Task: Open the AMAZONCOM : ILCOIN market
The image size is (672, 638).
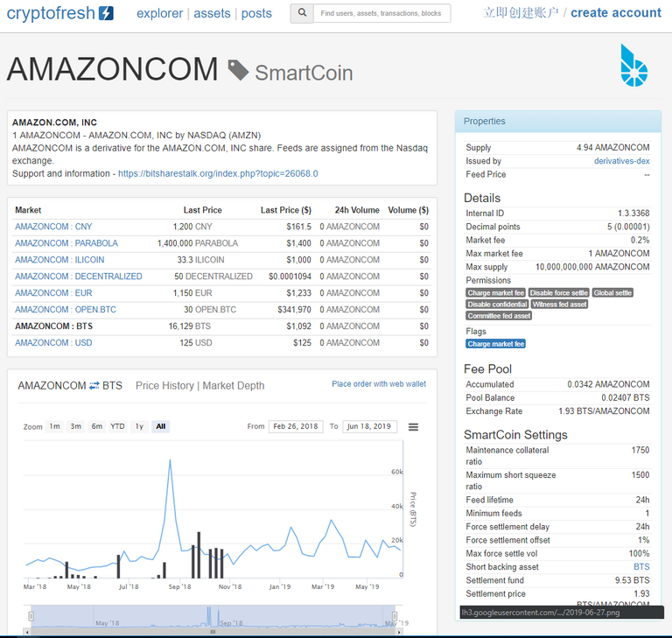Action: pyautogui.click(x=59, y=260)
